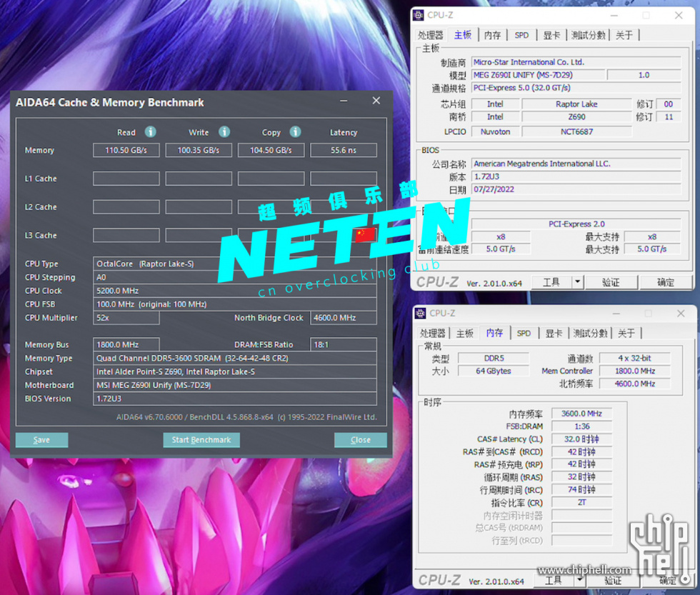Click DRAM:FSB Ratio value 18:1

344,344
